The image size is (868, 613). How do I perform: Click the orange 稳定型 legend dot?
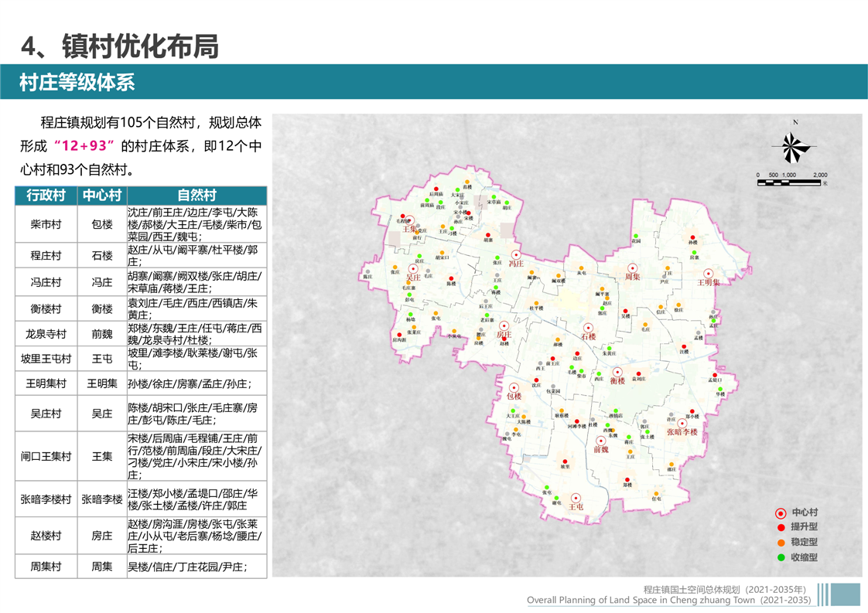781,542
